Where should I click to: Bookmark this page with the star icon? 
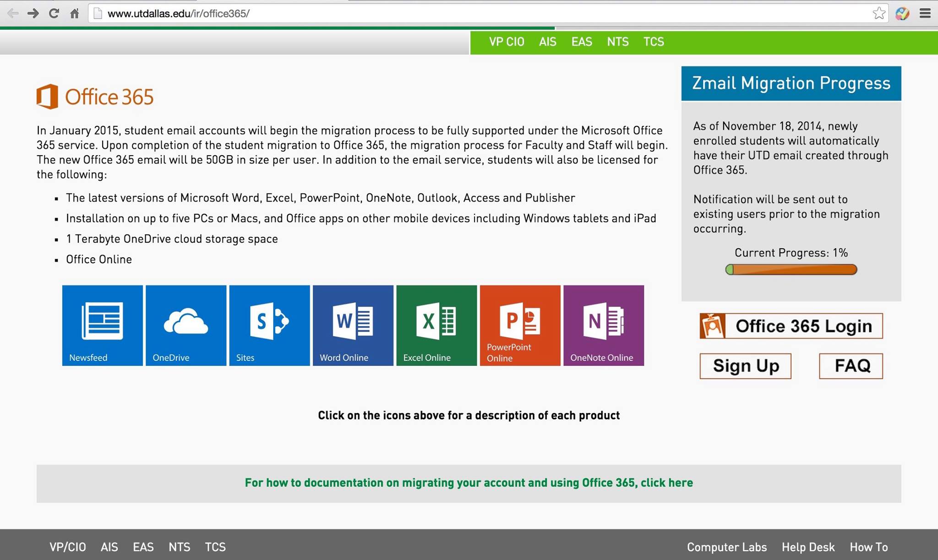879,13
